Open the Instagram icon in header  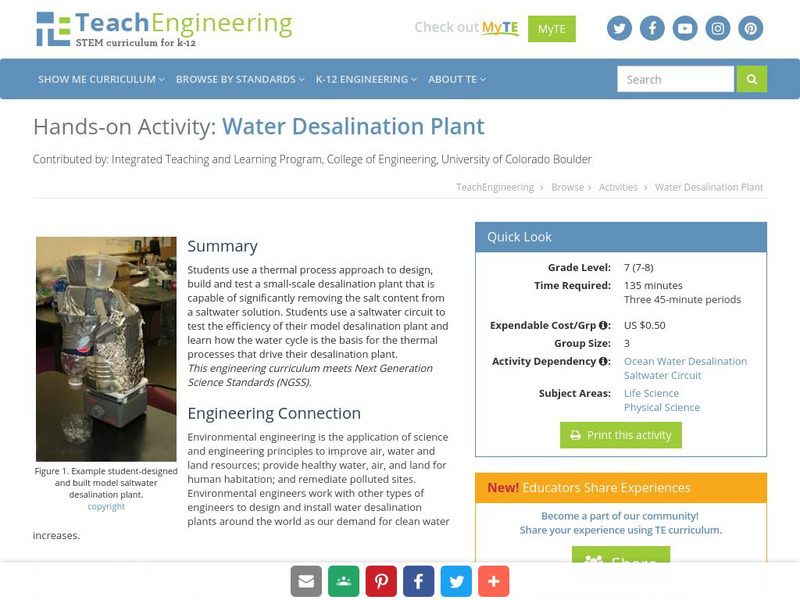718,28
